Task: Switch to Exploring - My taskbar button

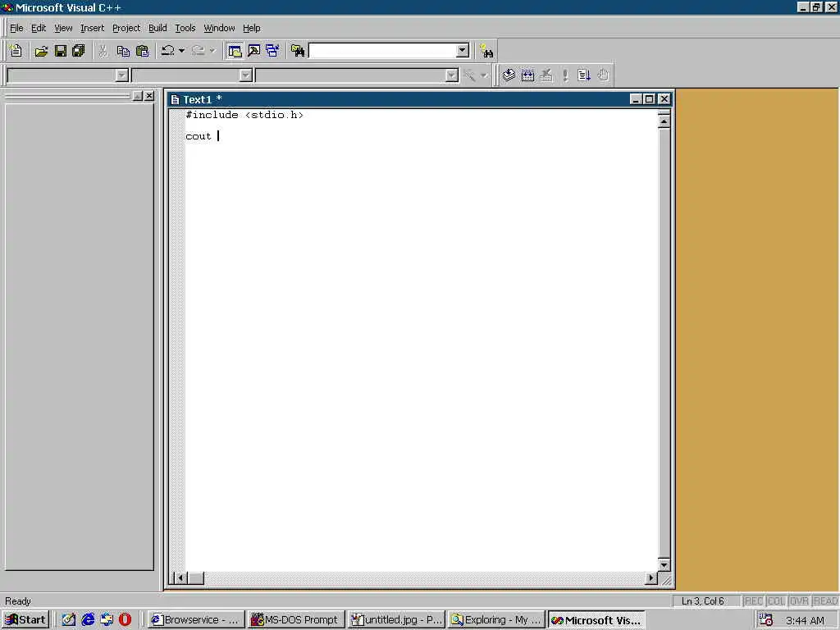Action: (x=496, y=620)
